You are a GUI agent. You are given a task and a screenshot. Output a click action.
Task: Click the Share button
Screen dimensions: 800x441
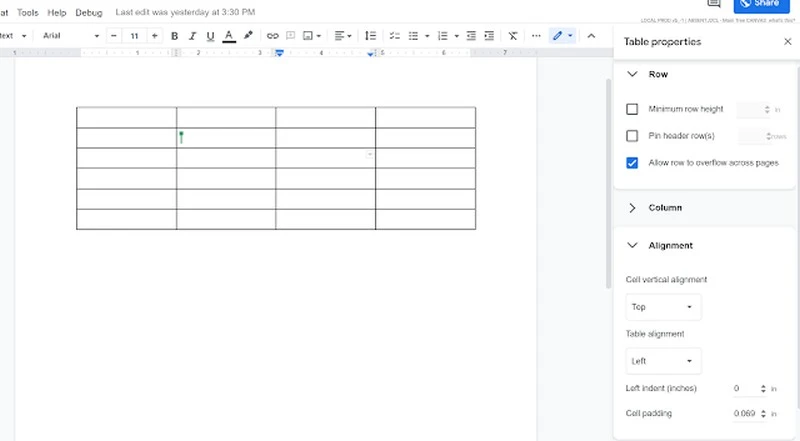coord(761,4)
